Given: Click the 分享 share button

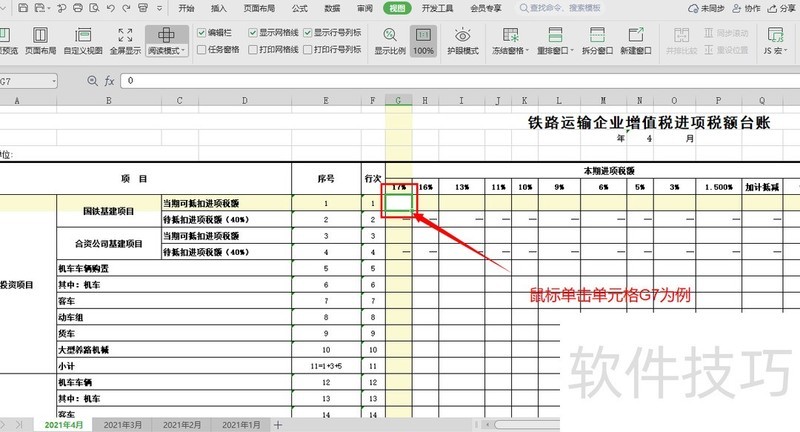Looking at the screenshot, I should pyautogui.click(x=782, y=8).
